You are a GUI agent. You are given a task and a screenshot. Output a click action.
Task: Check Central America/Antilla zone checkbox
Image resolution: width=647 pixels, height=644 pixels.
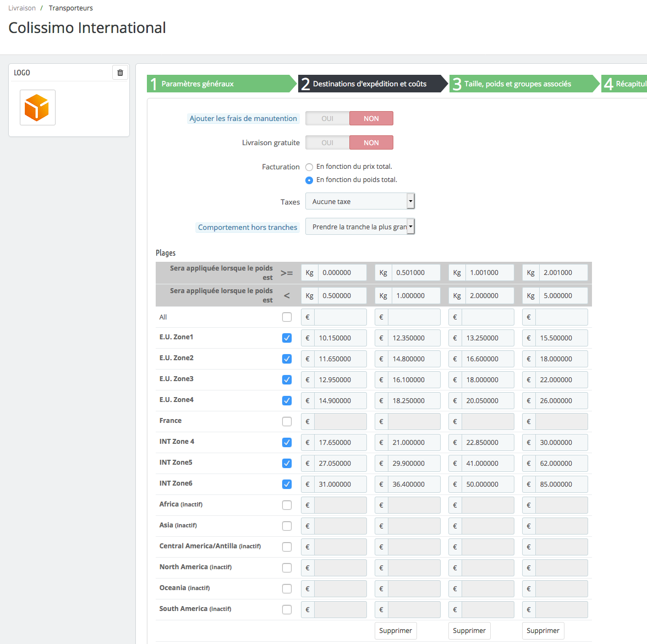pos(287,547)
